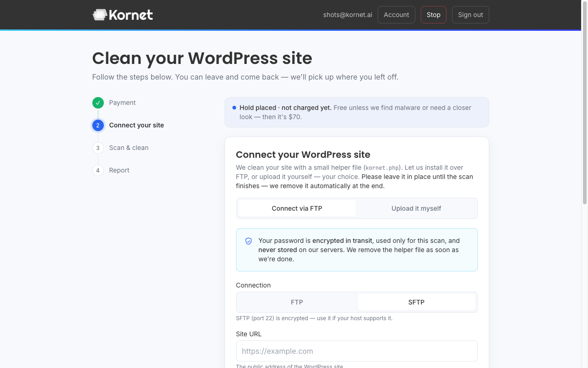Click the step 3 circle icon
This screenshot has width=588, height=368.
point(98,148)
